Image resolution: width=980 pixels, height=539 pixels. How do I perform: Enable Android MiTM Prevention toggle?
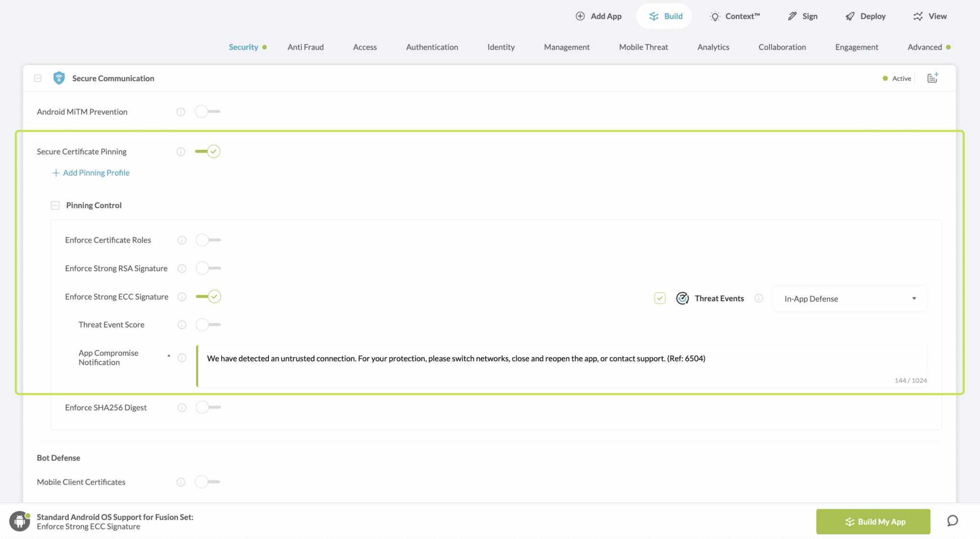207,112
